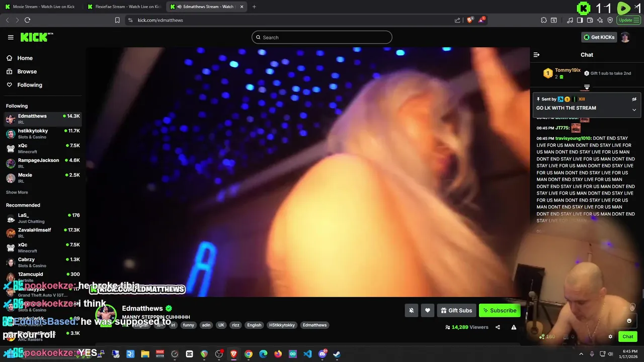Open the emoji picker in chat
Viewport: 644px width, 362px height.
(x=629, y=321)
